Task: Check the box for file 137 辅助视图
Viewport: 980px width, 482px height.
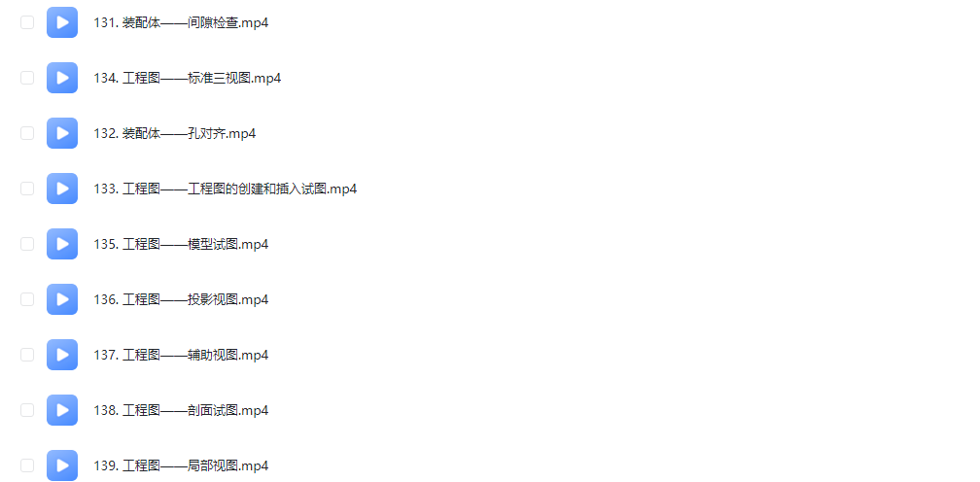Action: pyautogui.click(x=27, y=355)
